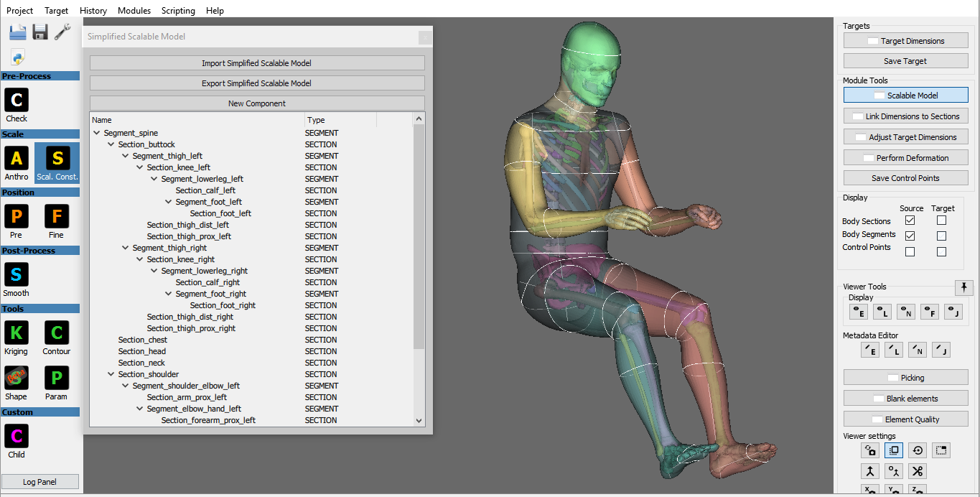Collapse the Segment_thigh_left node
This screenshot has height=497, width=980.
click(x=126, y=156)
